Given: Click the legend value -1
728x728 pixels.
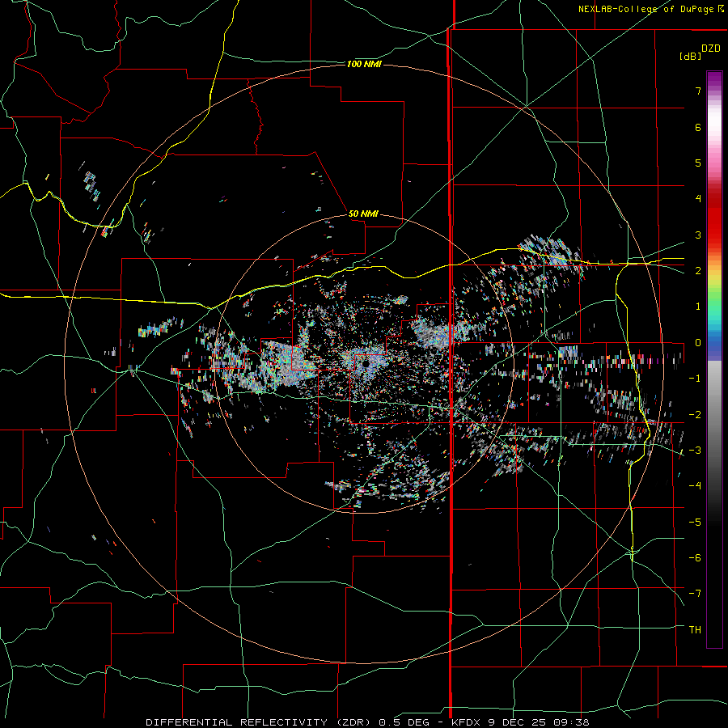Looking at the screenshot, I should click(x=695, y=379).
